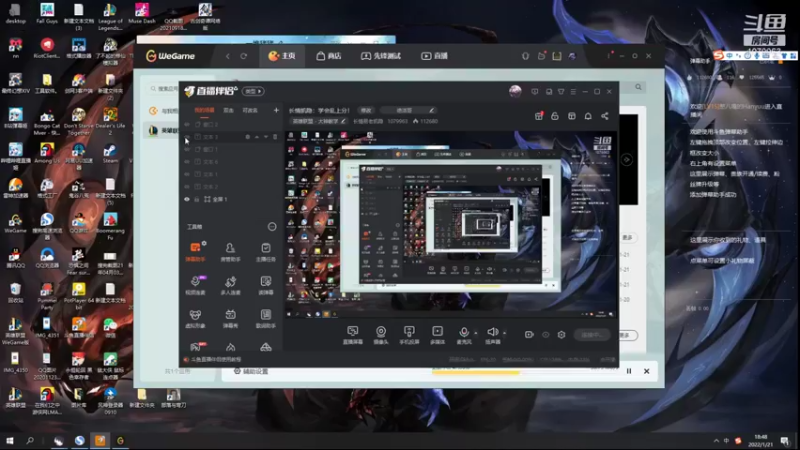The width and height of the screenshot is (800, 450).
Task: Select the third scene tab in source panel
Action: pos(250,110)
